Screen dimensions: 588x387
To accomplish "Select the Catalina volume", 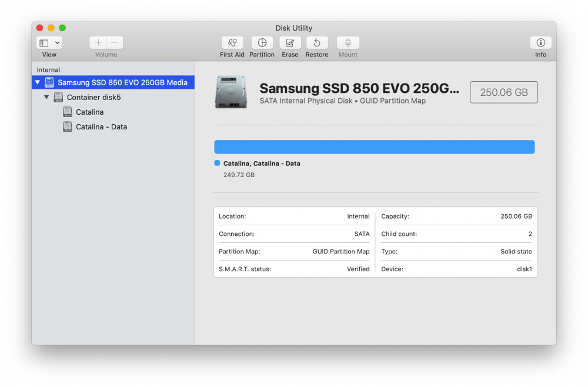I will point(113,112).
